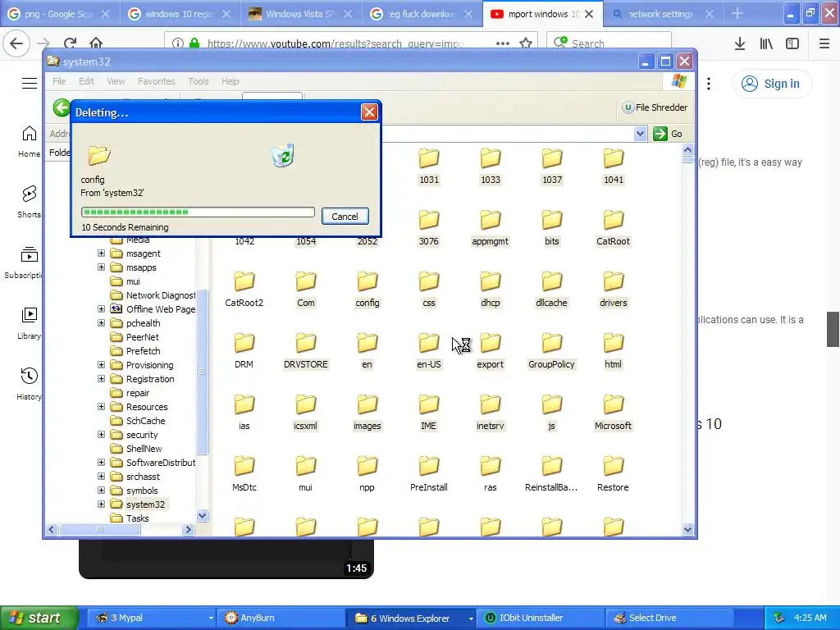Viewport: 840px width, 630px height.
Task: Click the browser Search field
Action: click(x=609, y=43)
